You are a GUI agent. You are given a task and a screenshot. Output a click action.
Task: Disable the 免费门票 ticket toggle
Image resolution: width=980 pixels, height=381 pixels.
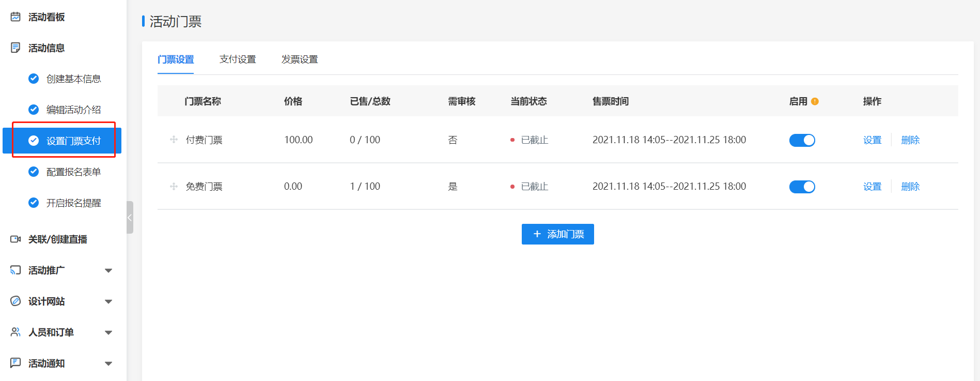tap(802, 187)
